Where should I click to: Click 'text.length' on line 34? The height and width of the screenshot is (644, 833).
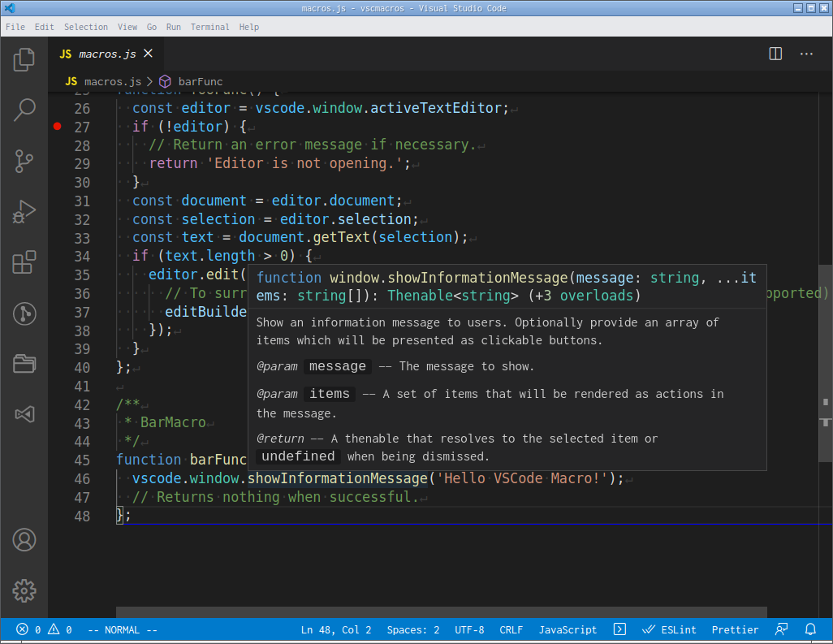click(209, 256)
